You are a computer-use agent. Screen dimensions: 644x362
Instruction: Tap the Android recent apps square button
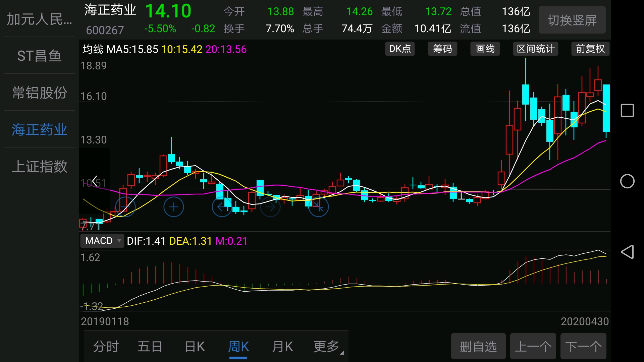627,110
